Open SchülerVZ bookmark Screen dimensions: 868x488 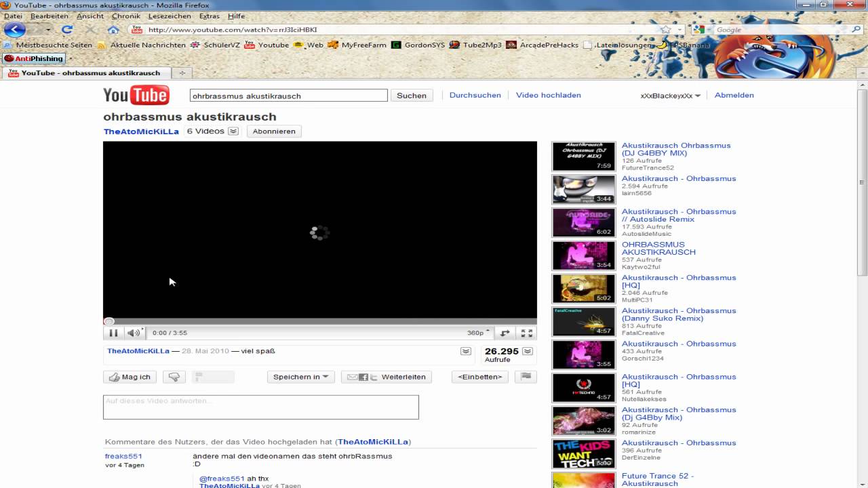coord(216,45)
